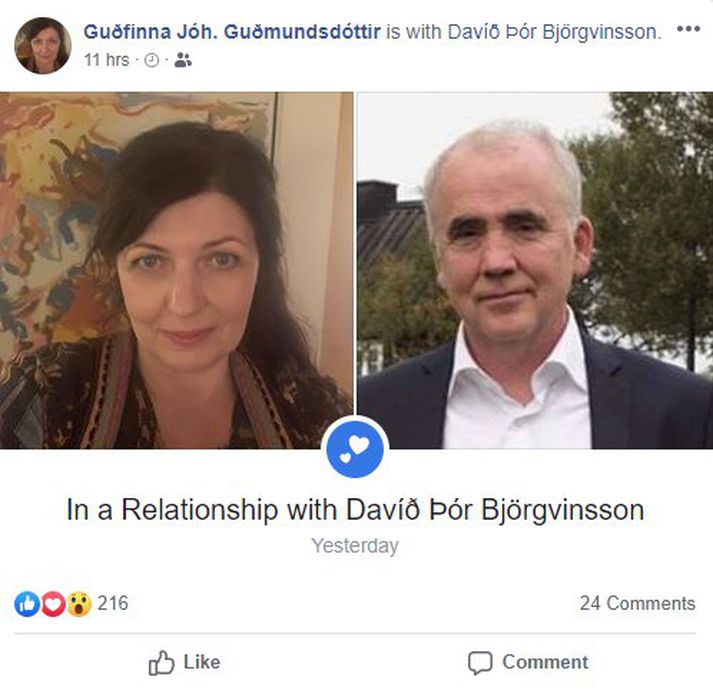Click the poster's profile picture thumbnail

tap(43, 45)
